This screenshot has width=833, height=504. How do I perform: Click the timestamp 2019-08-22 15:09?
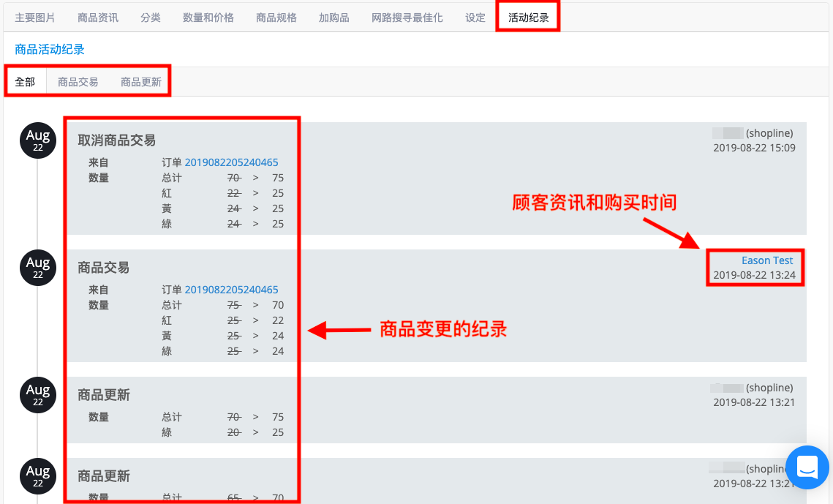754,148
